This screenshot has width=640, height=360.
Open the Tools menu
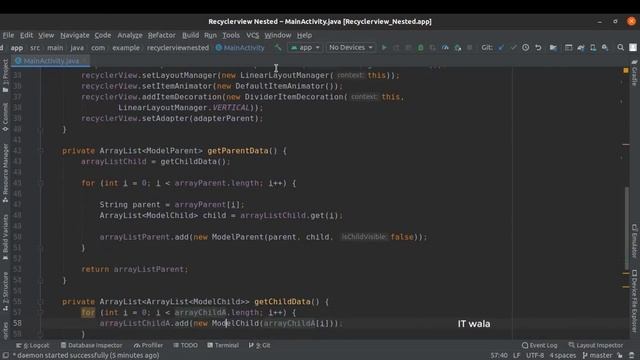pos(231,35)
